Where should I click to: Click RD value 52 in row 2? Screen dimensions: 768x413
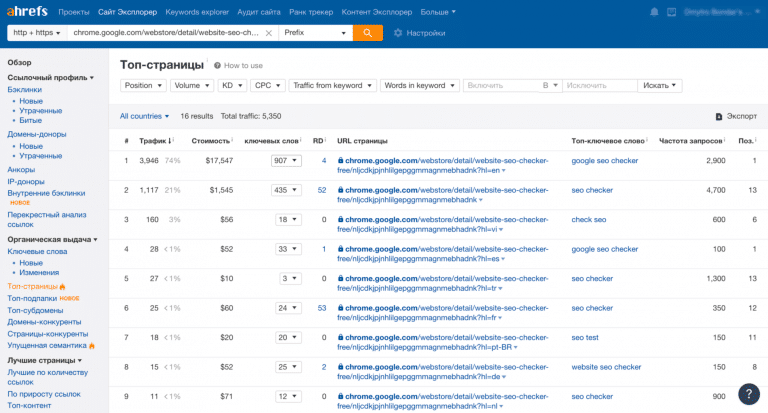(x=322, y=190)
